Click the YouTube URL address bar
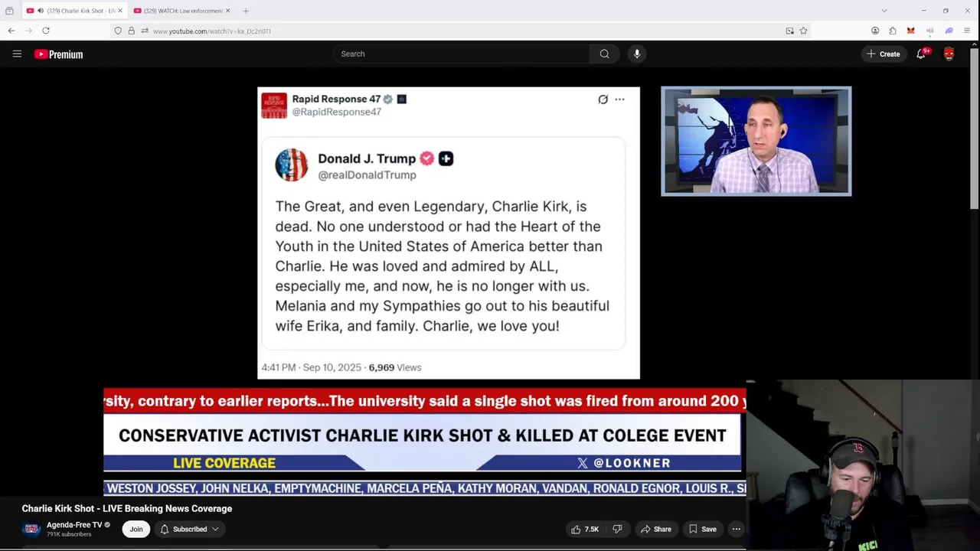The height and width of the screenshot is (551, 980). (459, 31)
